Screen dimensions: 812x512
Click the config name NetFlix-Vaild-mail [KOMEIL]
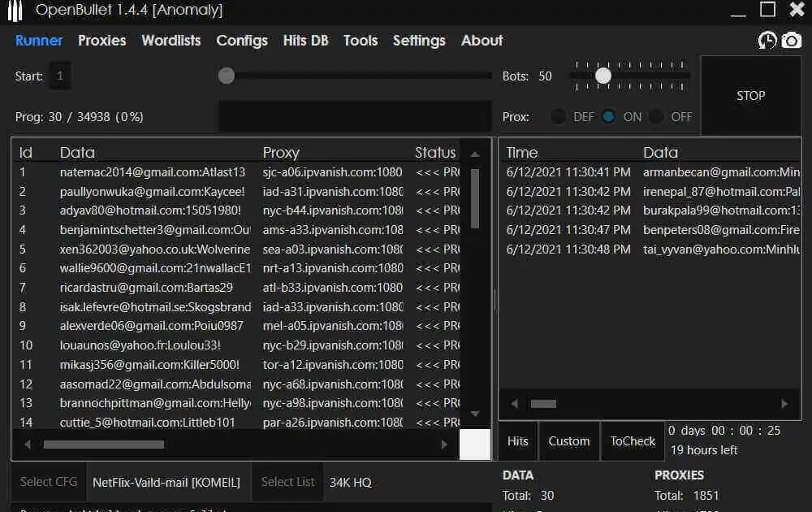pyautogui.click(x=166, y=483)
